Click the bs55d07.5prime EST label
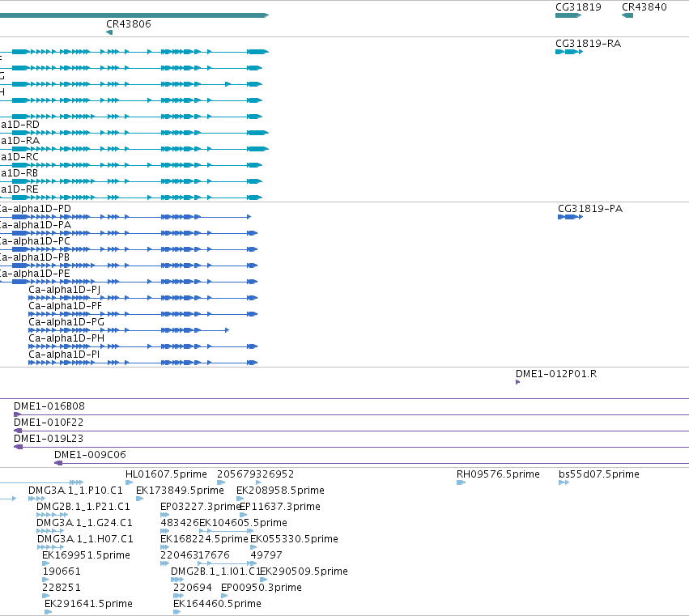This screenshot has height=616, width=689. (x=599, y=474)
